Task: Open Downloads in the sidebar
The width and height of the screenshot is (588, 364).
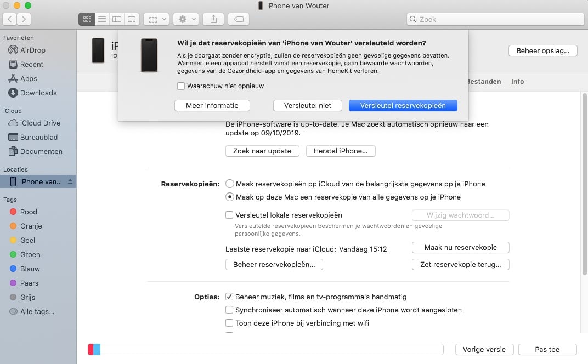Action: coord(38,93)
